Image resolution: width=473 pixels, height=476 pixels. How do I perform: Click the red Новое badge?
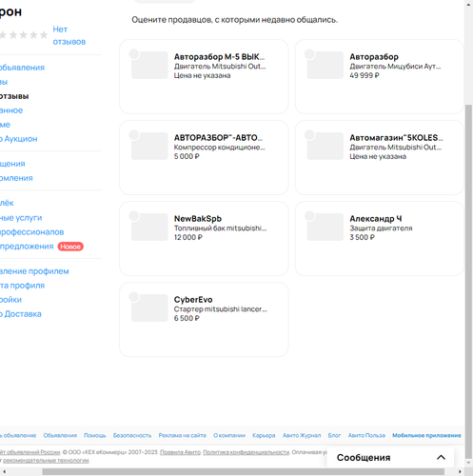coord(70,247)
